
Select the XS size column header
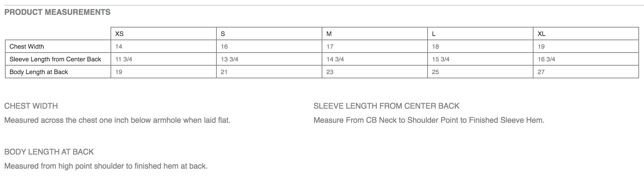pyautogui.click(x=119, y=34)
